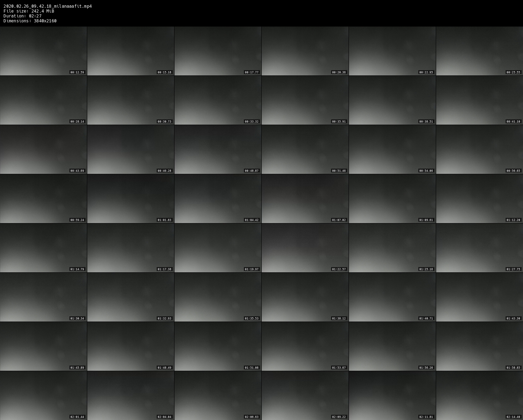Click the 02:14.40 timestamp label
Screen dimensions: 523x420
(x=513, y=417)
